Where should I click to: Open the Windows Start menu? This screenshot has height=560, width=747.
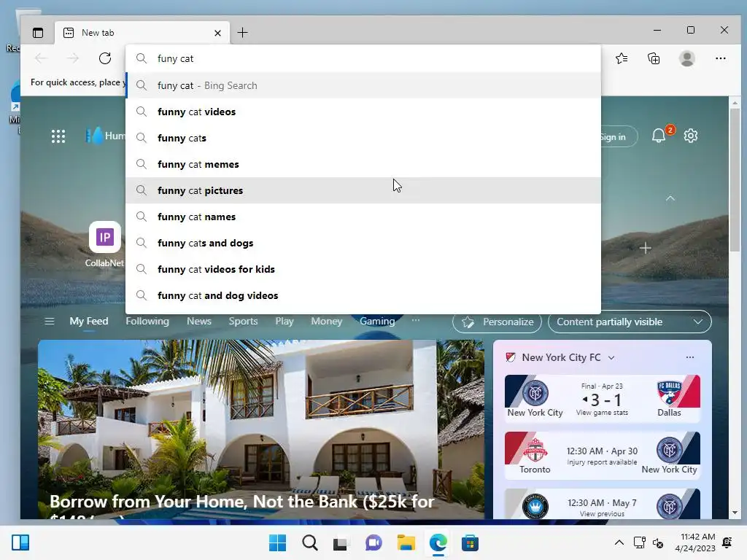click(278, 542)
